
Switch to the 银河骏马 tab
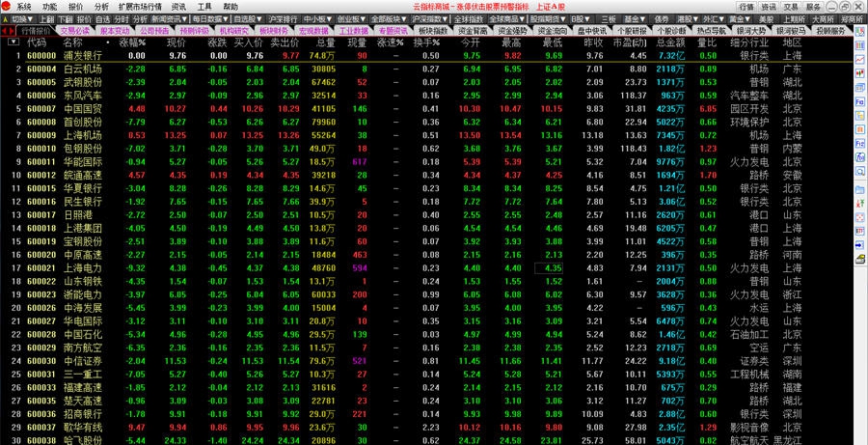point(791,31)
